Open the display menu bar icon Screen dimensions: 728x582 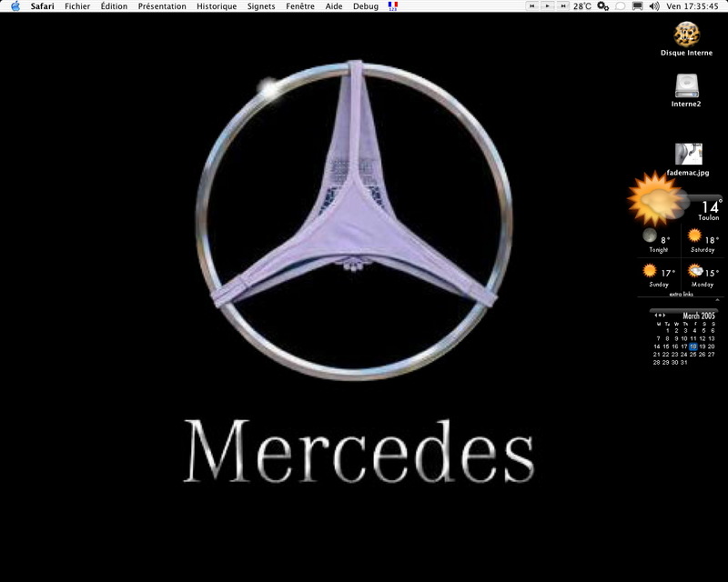coord(638,6)
